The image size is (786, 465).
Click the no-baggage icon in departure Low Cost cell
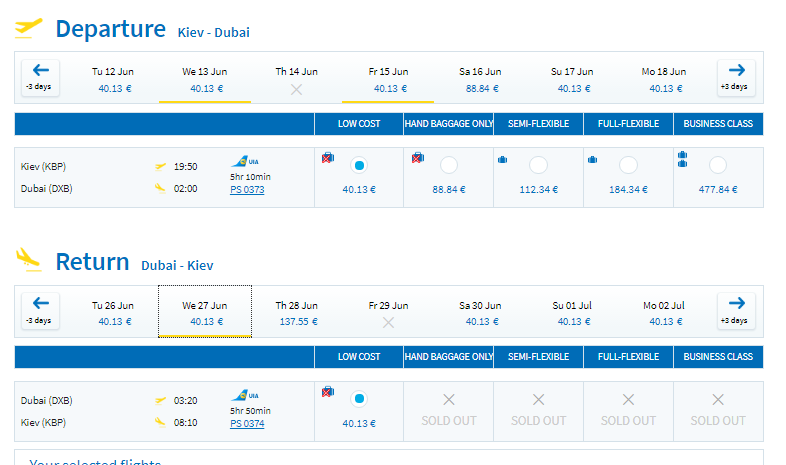328,158
